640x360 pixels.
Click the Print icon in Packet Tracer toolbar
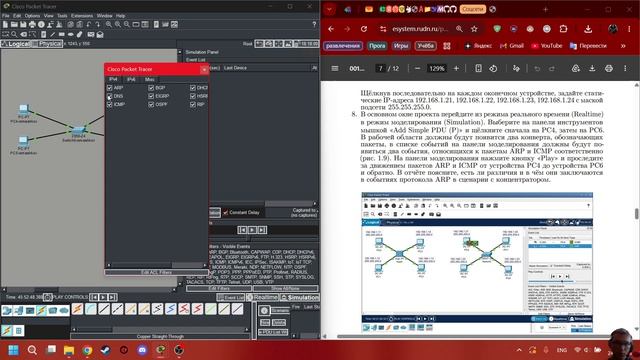[32, 24]
